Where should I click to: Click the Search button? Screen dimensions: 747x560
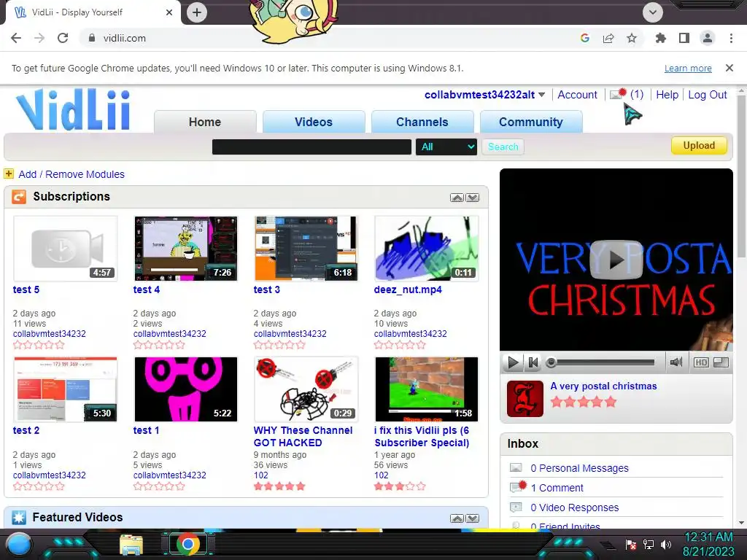tap(503, 147)
